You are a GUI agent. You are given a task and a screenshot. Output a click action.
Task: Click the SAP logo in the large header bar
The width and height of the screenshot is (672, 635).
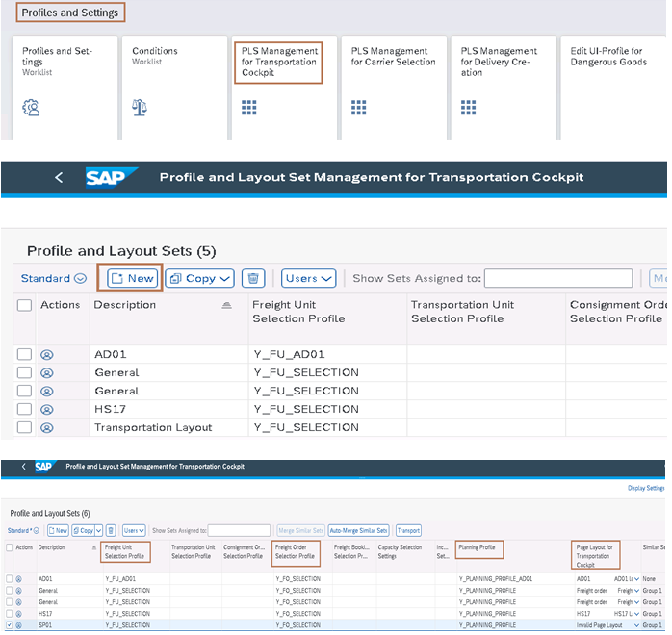[111, 177]
